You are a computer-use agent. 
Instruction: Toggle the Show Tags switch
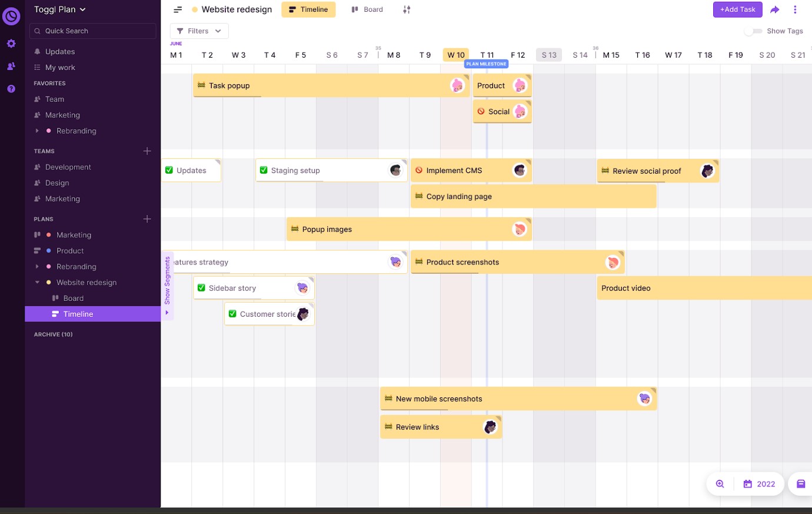pos(753,31)
